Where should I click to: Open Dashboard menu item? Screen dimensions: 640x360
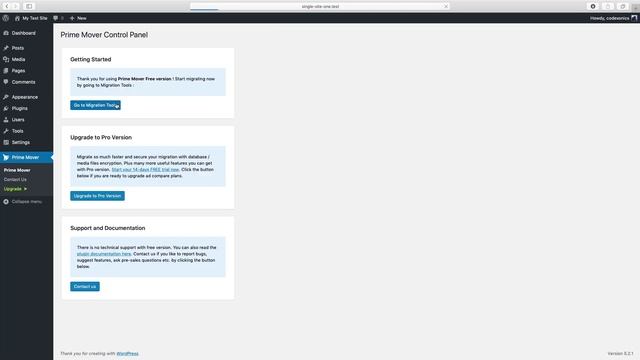click(24, 33)
